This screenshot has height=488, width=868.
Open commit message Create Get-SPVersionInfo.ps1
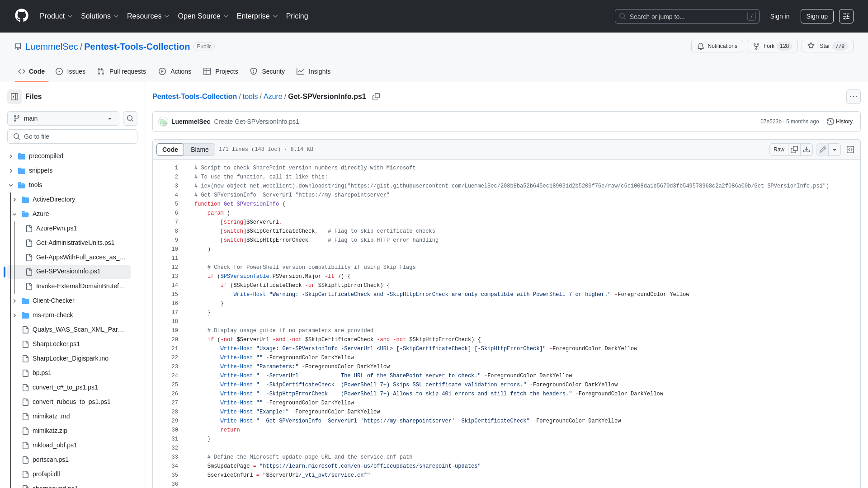pyautogui.click(x=256, y=122)
